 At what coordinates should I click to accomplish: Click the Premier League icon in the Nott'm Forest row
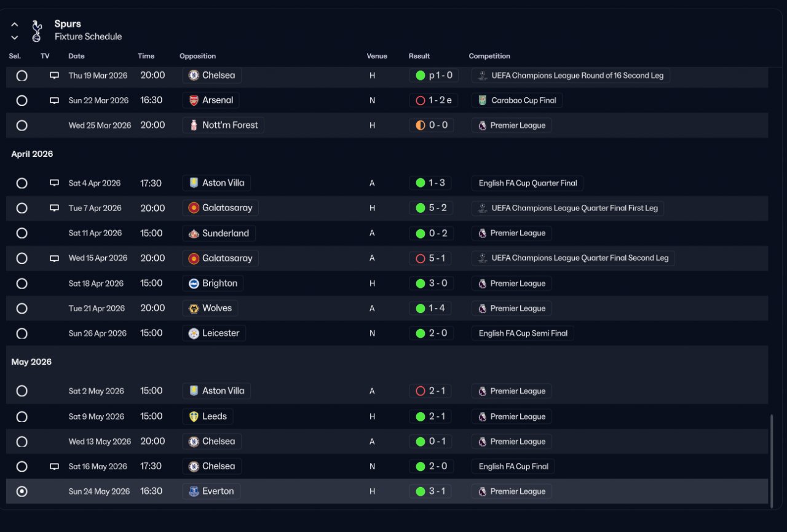[x=483, y=125]
